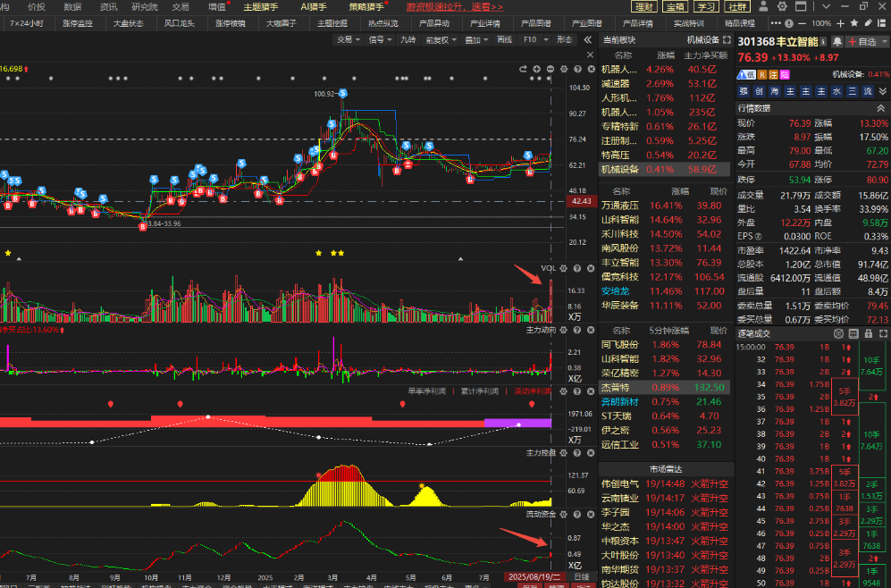
Task: Open the 九转 indicator
Action: click(x=408, y=40)
